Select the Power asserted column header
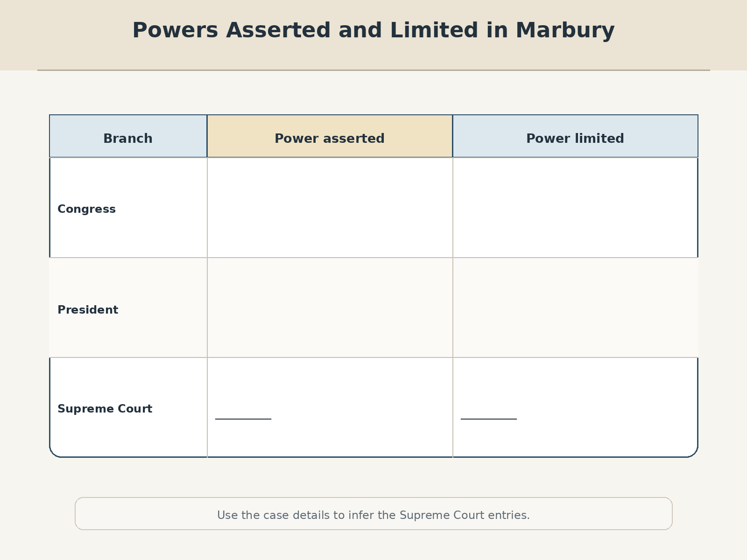 330,136
